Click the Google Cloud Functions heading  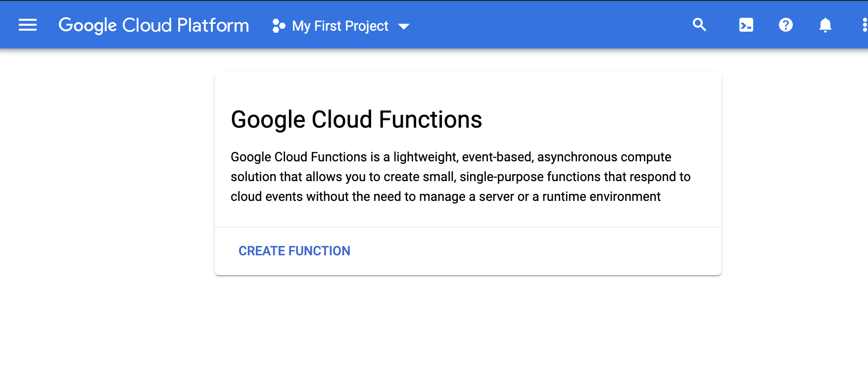[x=356, y=120]
